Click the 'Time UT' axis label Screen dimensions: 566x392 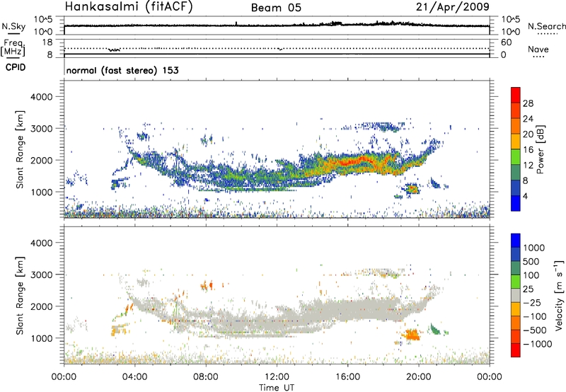tap(277, 388)
